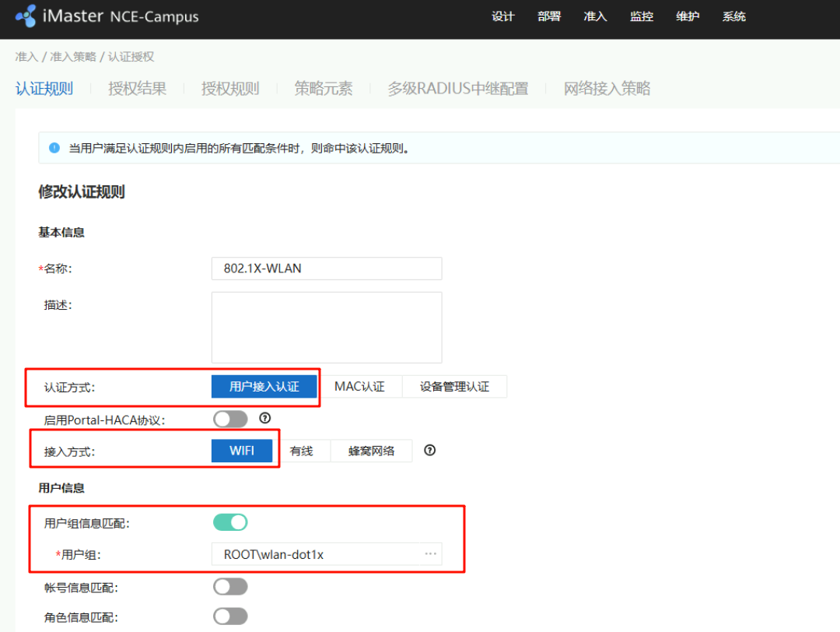Disable the 用户组信息匹配 switch
This screenshot has width=840, height=632.
[x=230, y=522]
